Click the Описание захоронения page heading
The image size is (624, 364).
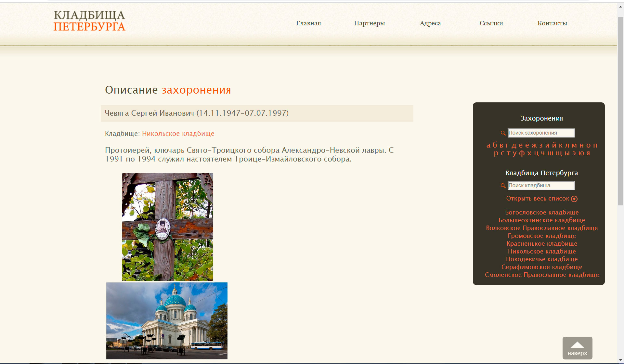(x=168, y=90)
